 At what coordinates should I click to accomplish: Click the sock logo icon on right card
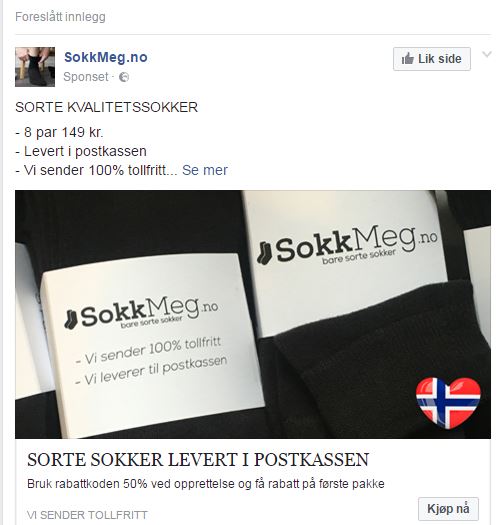(x=264, y=253)
